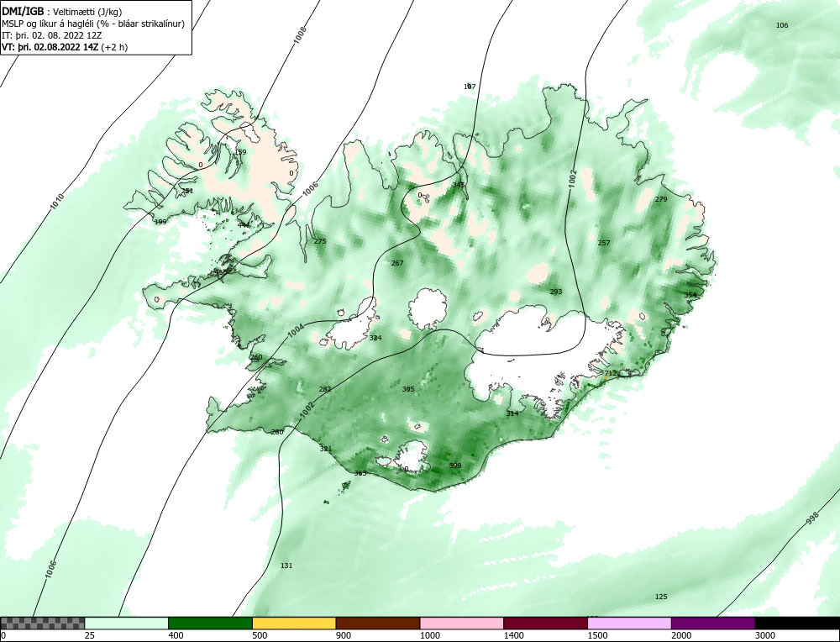Click the map value "267"
840x642 pixels.
pos(397,263)
